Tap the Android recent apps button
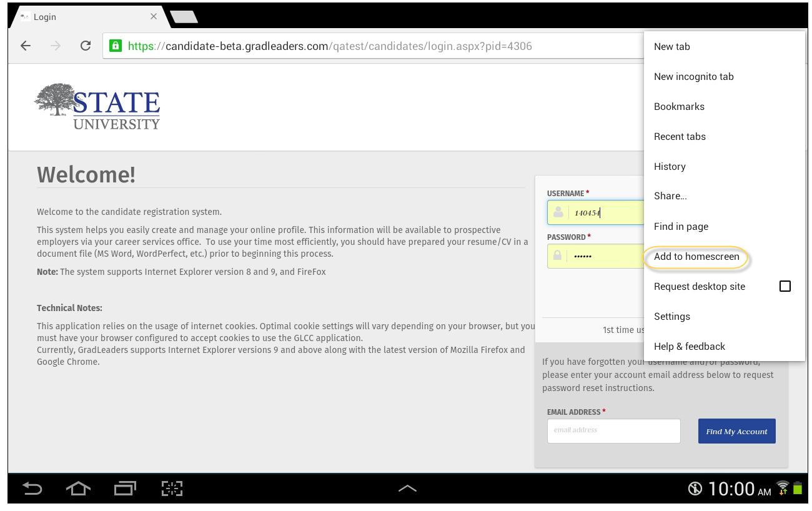Screen dimensions: 812x511 (125, 489)
